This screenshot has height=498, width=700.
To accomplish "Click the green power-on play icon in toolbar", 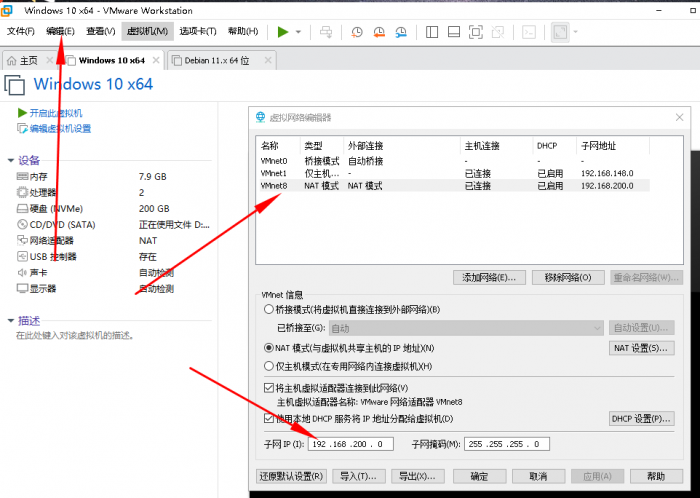I will 283,32.
